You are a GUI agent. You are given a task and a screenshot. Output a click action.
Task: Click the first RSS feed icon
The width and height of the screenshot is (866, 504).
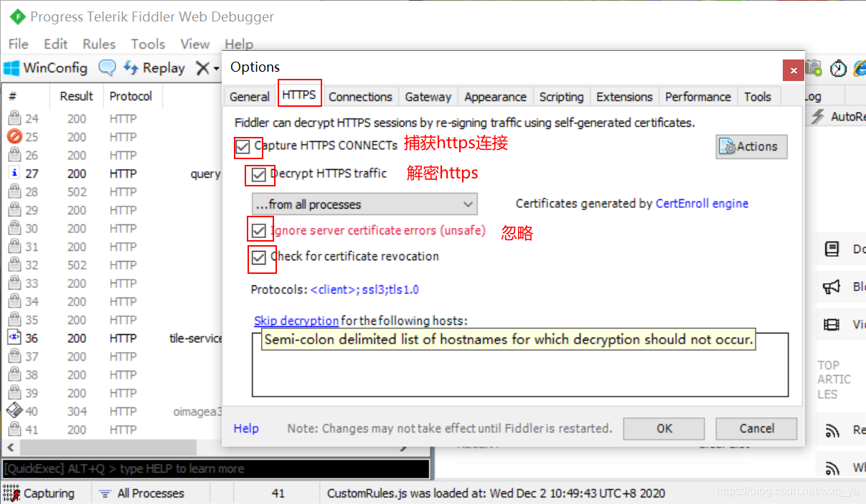(832, 431)
